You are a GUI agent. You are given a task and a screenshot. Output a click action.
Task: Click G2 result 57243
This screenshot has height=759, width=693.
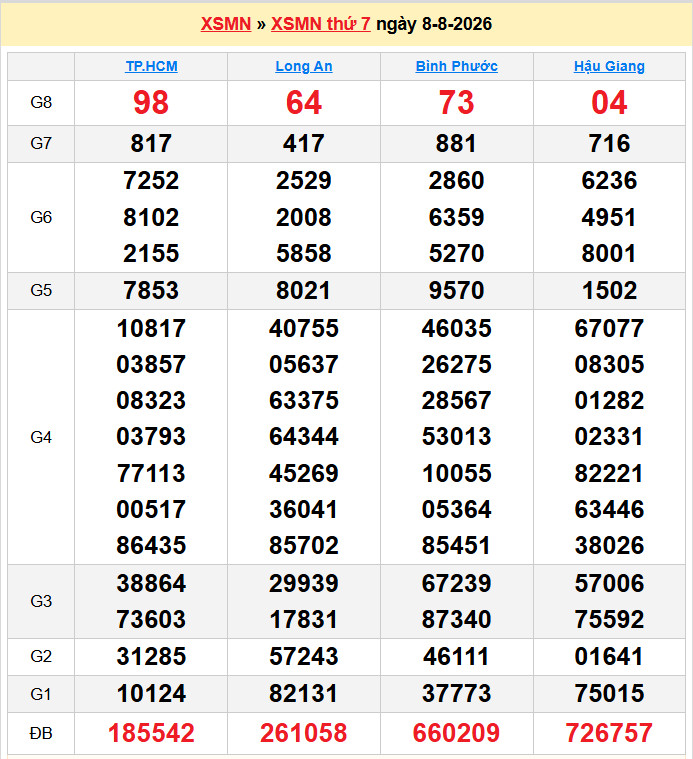[x=304, y=657]
